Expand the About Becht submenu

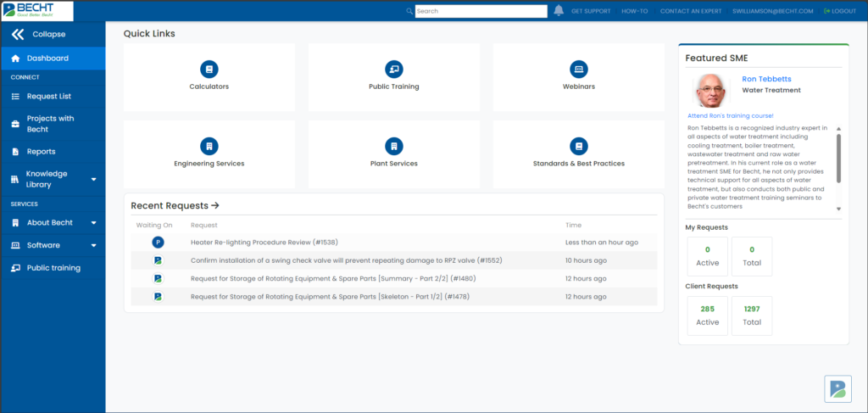[x=93, y=223]
